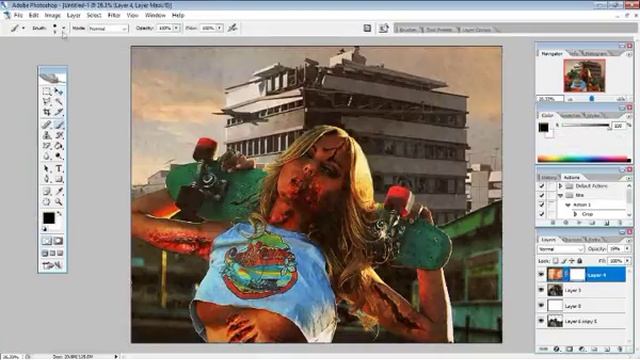Toggle checkmark for Default Actions set
640x360 pixels.
(x=541, y=186)
